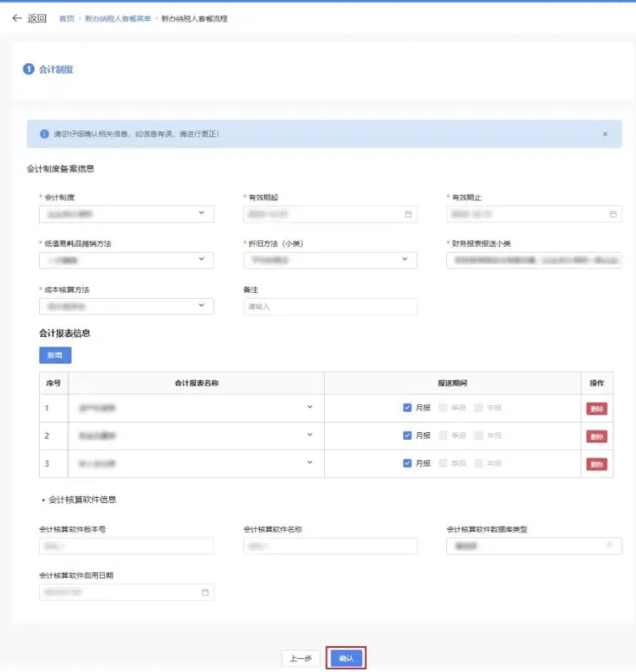Open calendar in 会计核算软件启用日期 field
Screen dimensions: 636x672
click(204, 592)
